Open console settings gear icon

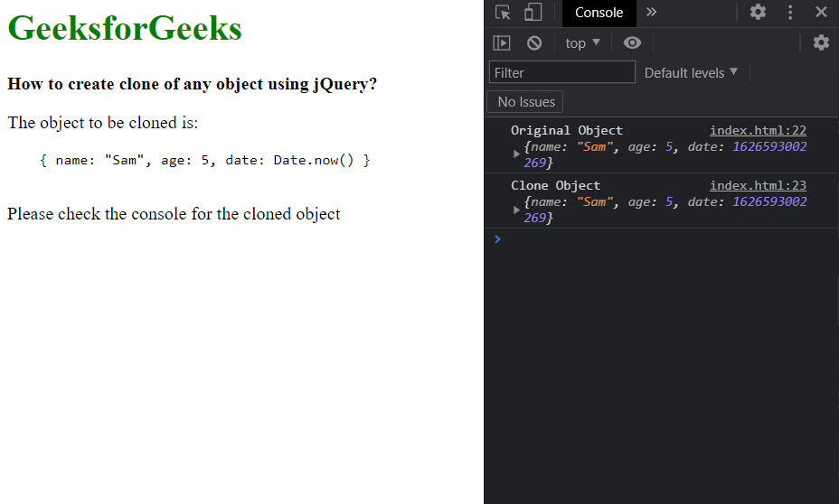coord(821,42)
